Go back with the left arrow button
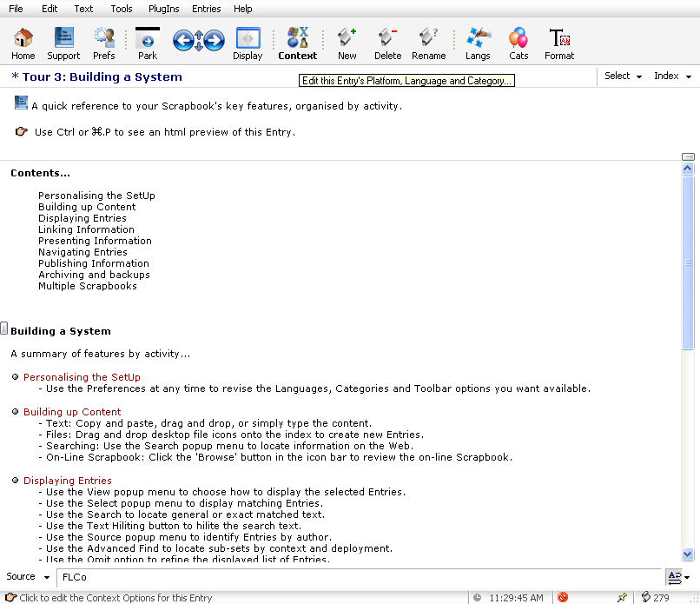700x604 pixels. (x=182, y=41)
